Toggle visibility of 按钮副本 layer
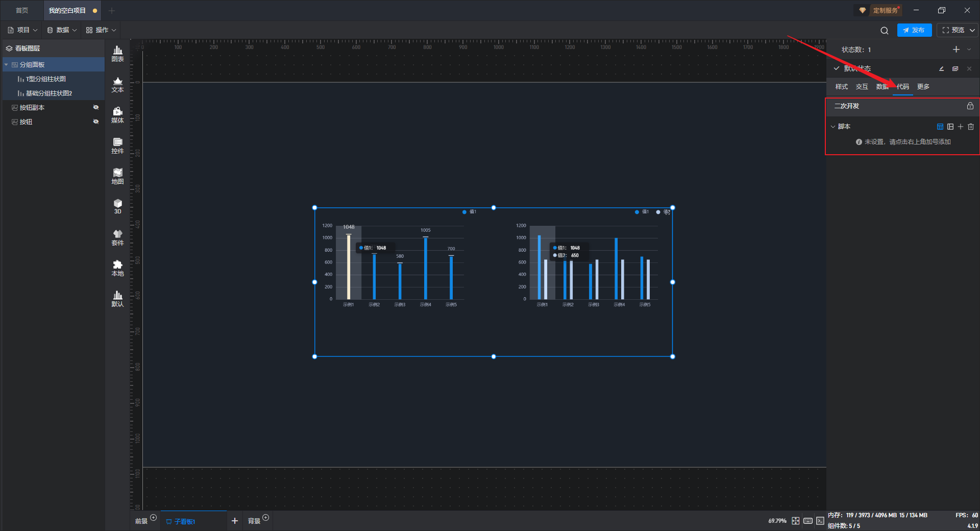Screen dimensions: 980x531 [95, 107]
